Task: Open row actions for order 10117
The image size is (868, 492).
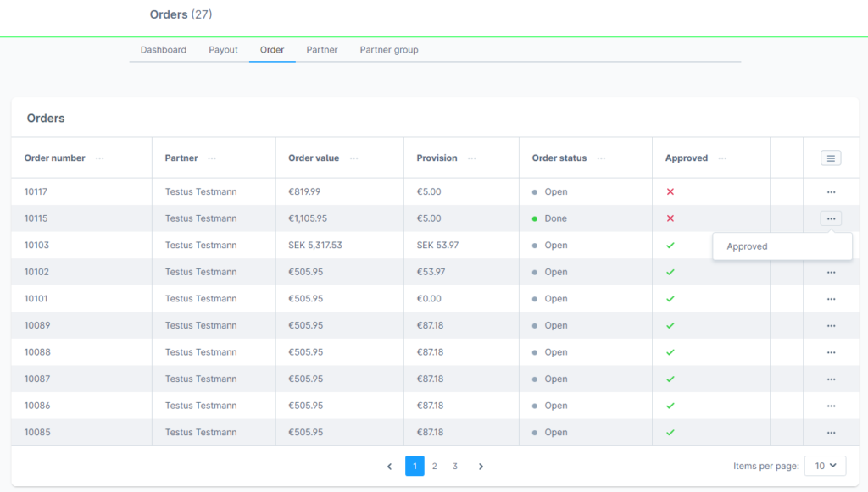Action: click(831, 192)
